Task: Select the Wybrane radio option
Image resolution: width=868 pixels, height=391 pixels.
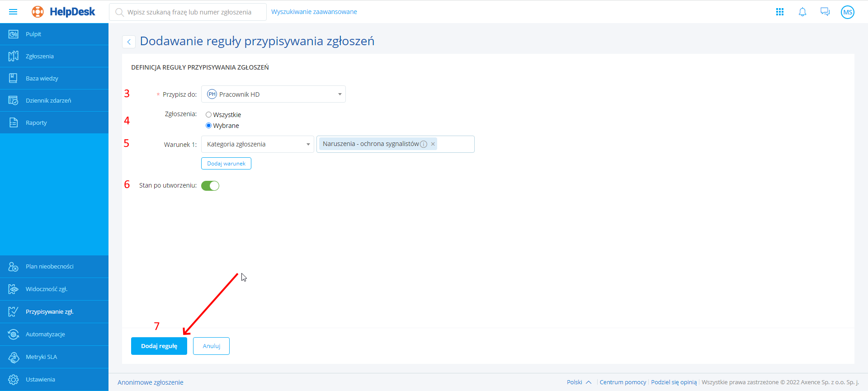Action: [x=209, y=126]
